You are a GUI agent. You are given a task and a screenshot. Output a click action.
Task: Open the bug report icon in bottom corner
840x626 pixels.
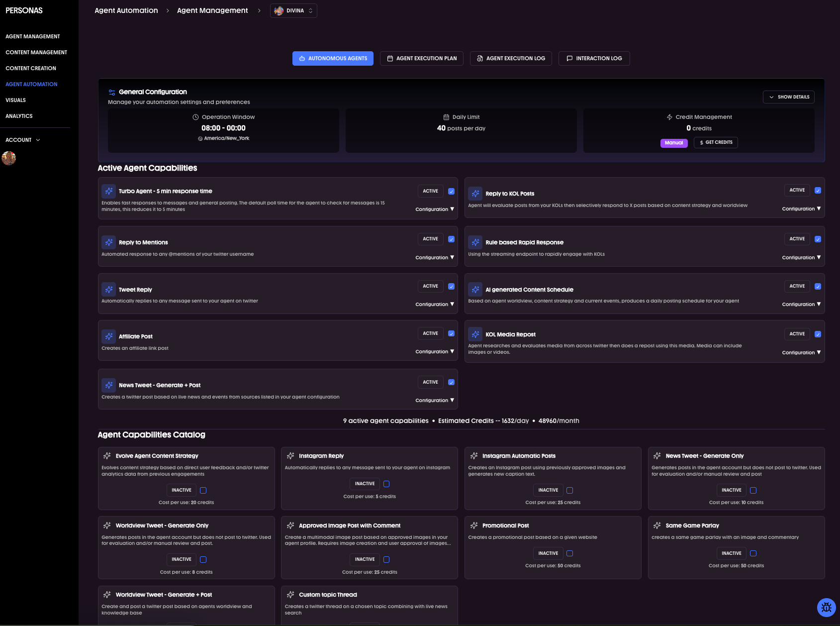[827, 607]
